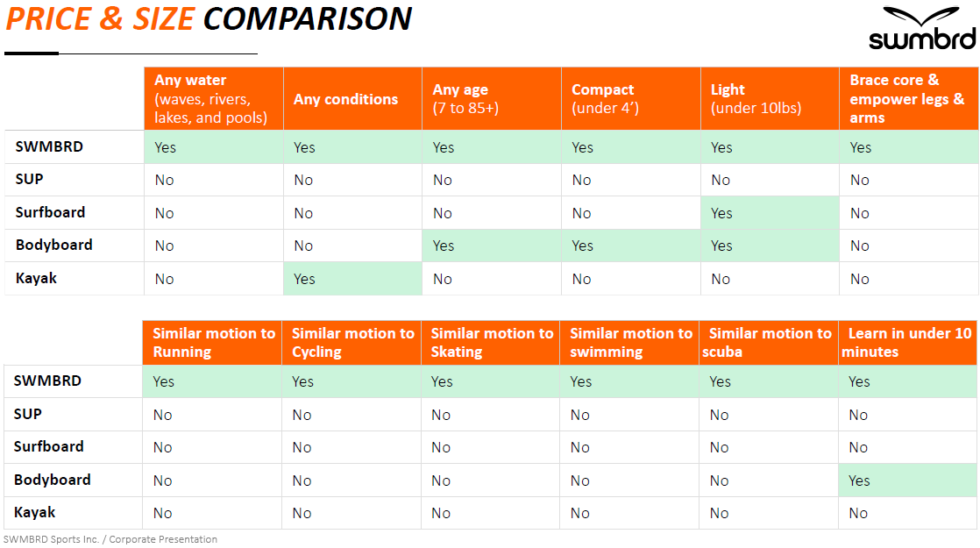Select Bodyboard 'Yes' under Learn in 10 minutes
This screenshot has width=980, height=548.
click(907, 480)
